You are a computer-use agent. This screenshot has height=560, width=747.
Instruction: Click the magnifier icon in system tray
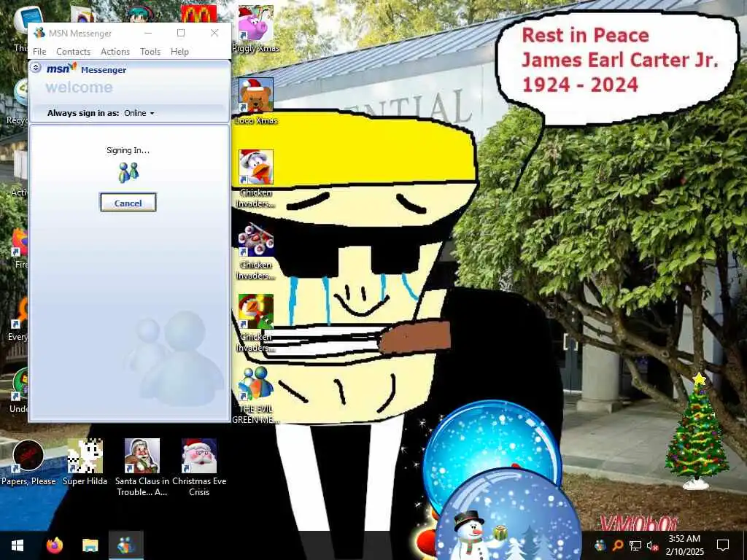click(x=617, y=545)
